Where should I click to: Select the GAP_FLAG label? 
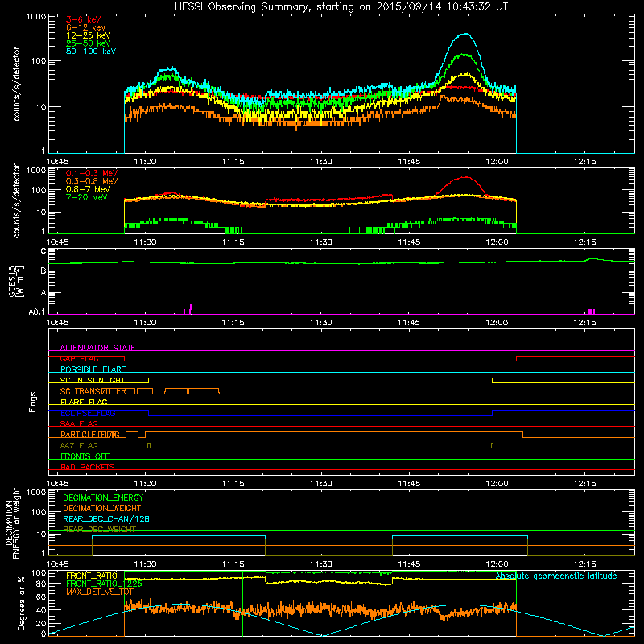80,358
